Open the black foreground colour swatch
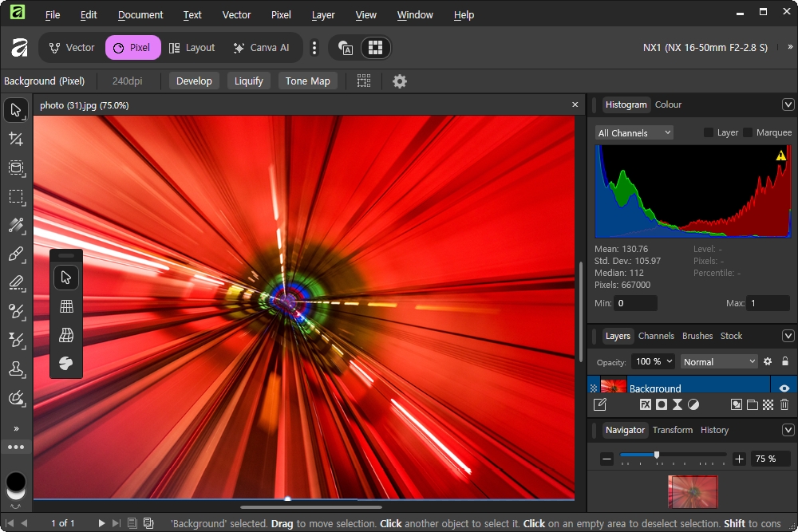The image size is (798, 532). pyautogui.click(x=16, y=481)
